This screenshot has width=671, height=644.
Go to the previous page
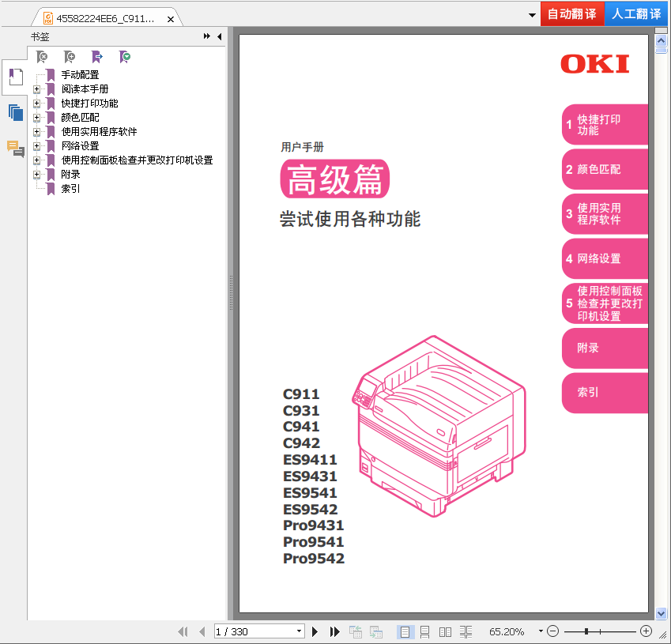coord(202,631)
